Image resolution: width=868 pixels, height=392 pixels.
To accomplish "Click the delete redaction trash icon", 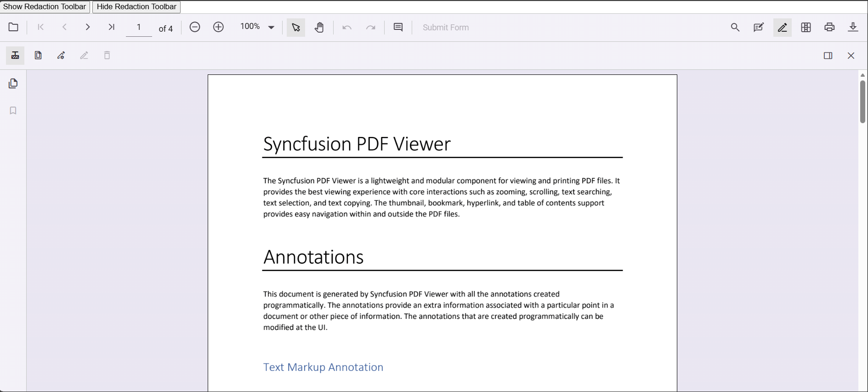I will (x=107, y=56).
